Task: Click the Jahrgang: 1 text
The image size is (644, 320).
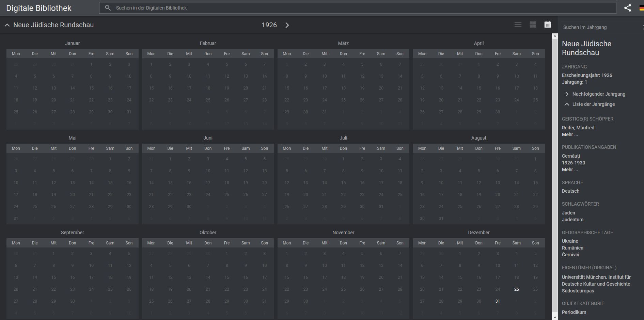Action: click(574, 82)
